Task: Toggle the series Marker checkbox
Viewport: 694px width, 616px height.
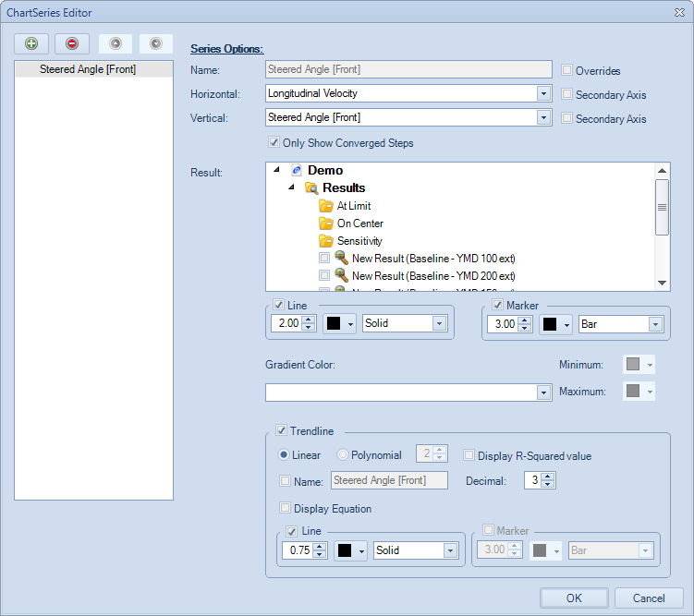Action: point(497,305)
